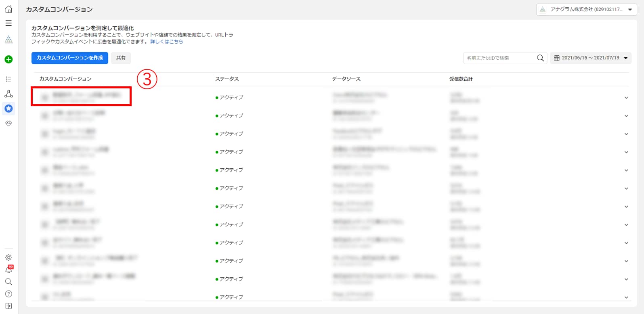
Task: Open the data sources network icon
Action: pos(8,94)
